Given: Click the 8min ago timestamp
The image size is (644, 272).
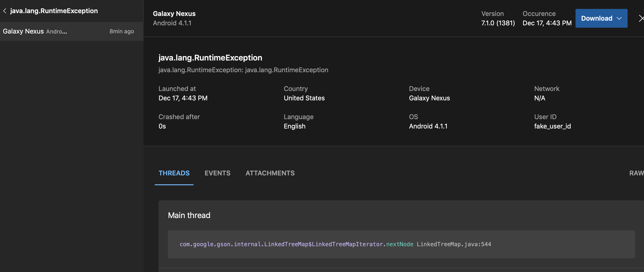Looking at the screenshot, I should pos(121,31).
